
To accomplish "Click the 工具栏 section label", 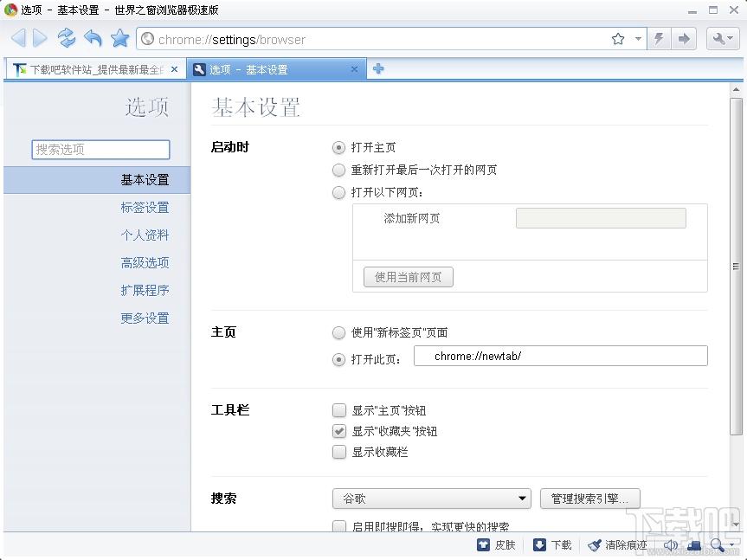I will 230,410.
